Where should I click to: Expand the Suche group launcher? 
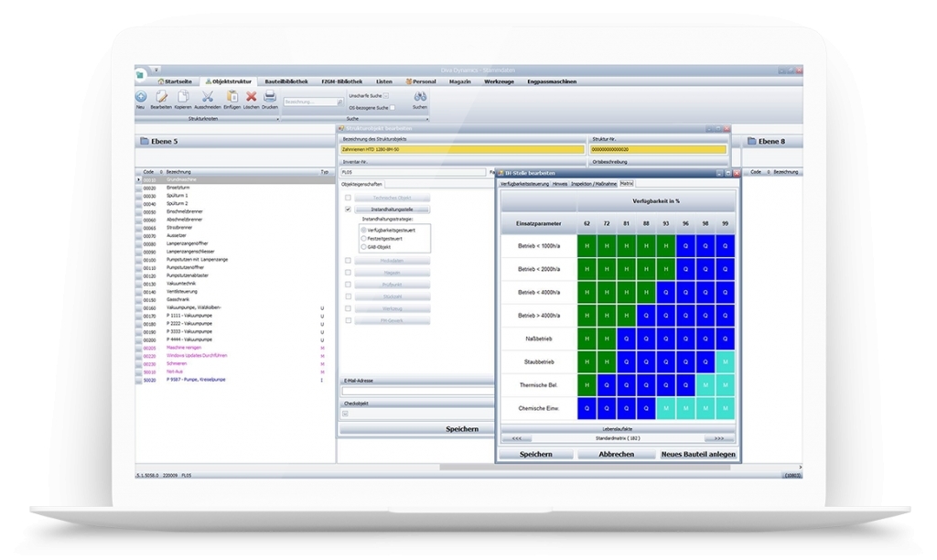coord(427,119)
